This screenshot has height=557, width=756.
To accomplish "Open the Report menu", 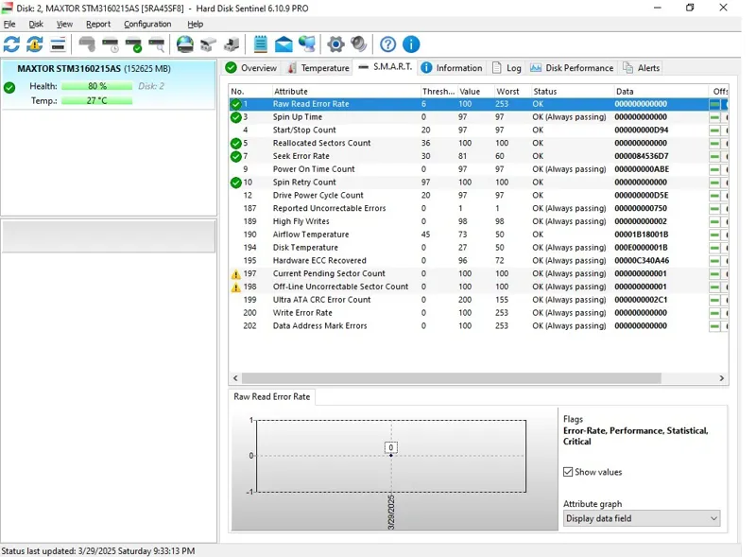I will pos(98,24).
